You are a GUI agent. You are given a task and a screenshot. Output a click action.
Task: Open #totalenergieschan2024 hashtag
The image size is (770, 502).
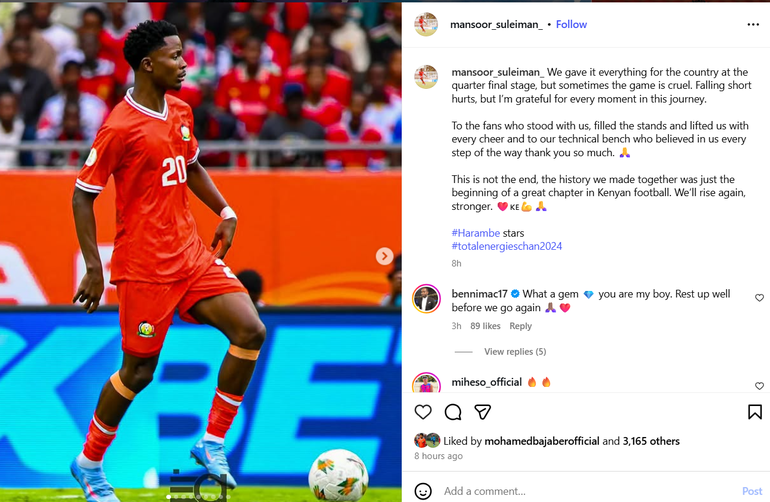coord(507,246)
